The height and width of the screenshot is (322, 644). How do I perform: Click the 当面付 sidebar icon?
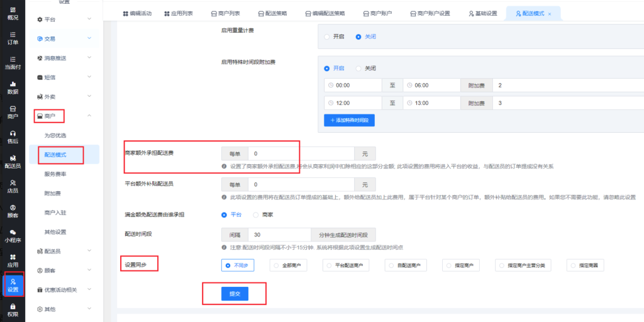13,62
